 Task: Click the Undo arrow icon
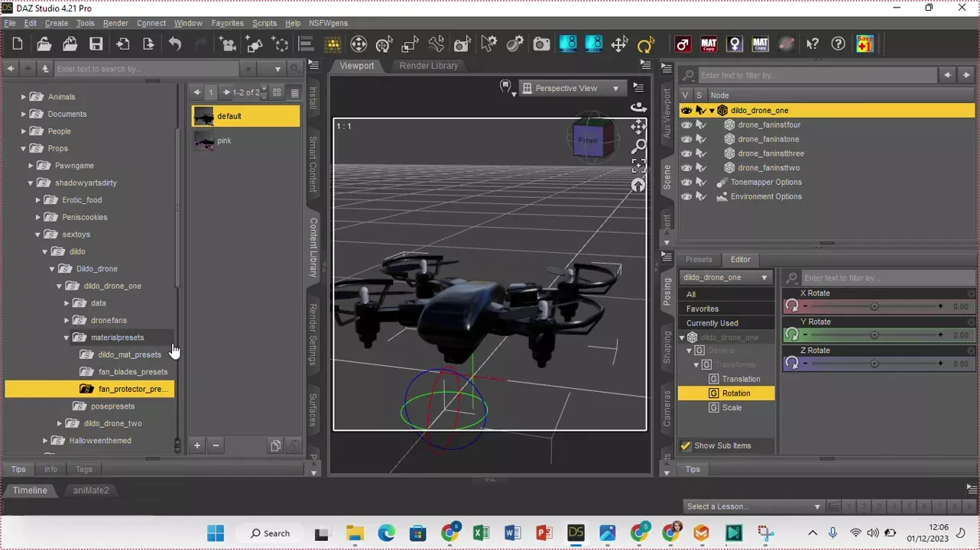click(174, 44)
